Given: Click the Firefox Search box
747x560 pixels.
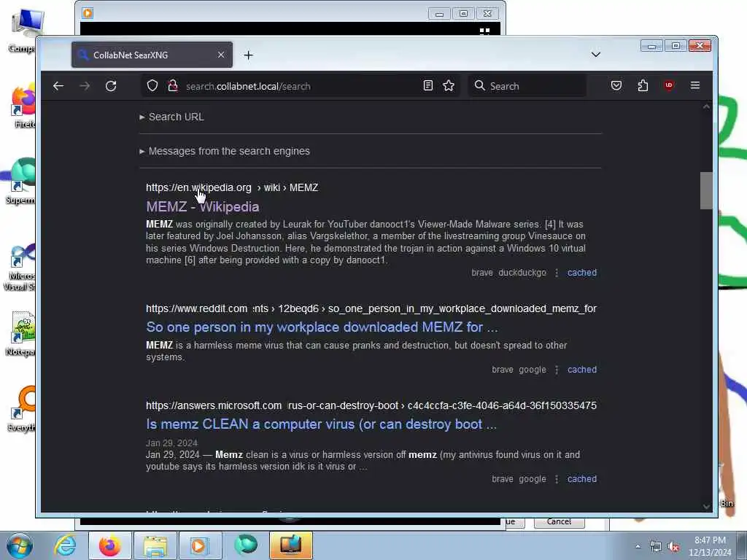Looking at the screenshot, I should tap(527, 86).
